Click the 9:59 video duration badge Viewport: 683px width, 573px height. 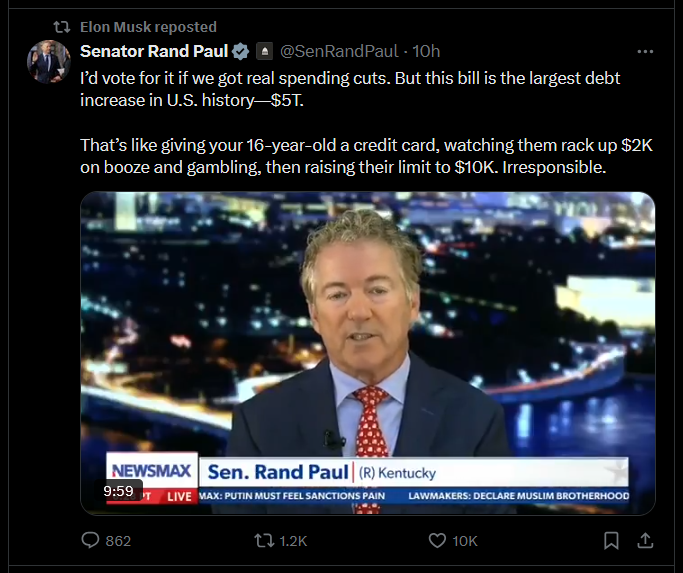(x=118, y=491)
